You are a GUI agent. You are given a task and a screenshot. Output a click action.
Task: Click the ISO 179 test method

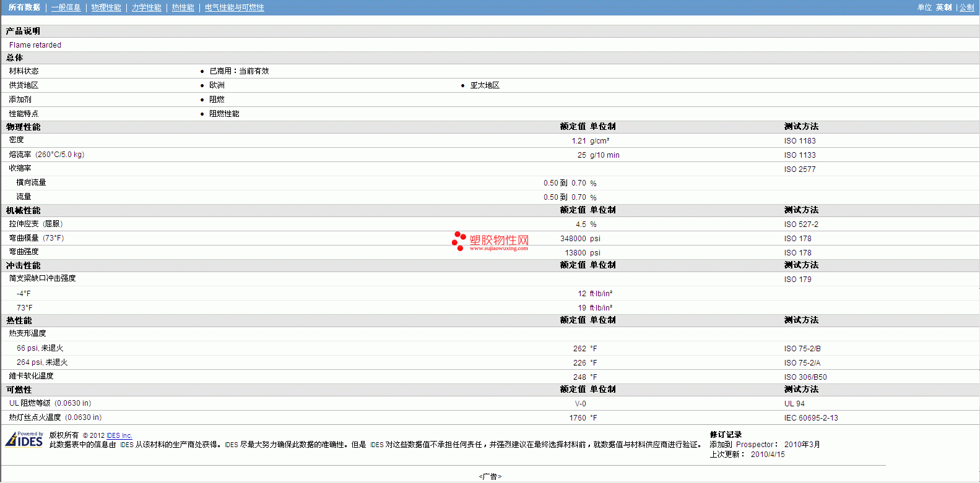pos(797,280)
